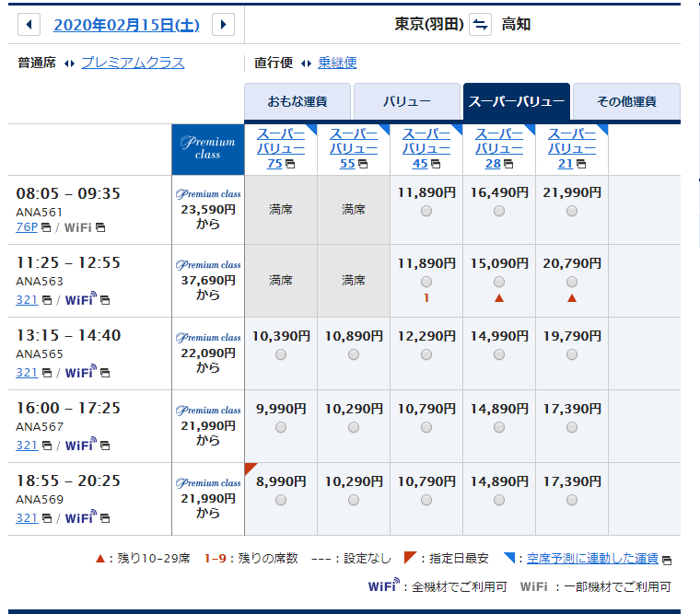The image size is (700, 614).
Task: Switch to バリュー tab
Action: (x=407, y=102)
